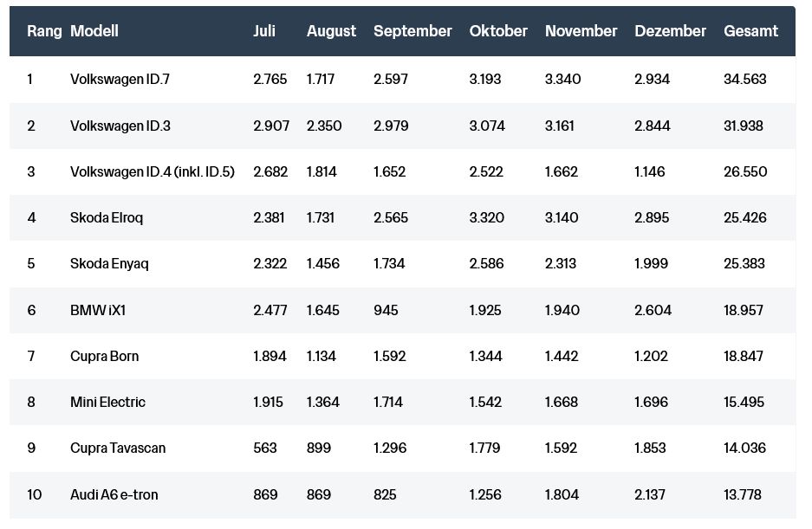Select the Volkswagen ID.3 row label
812x529 pixels.
click(x=120, y=126)
